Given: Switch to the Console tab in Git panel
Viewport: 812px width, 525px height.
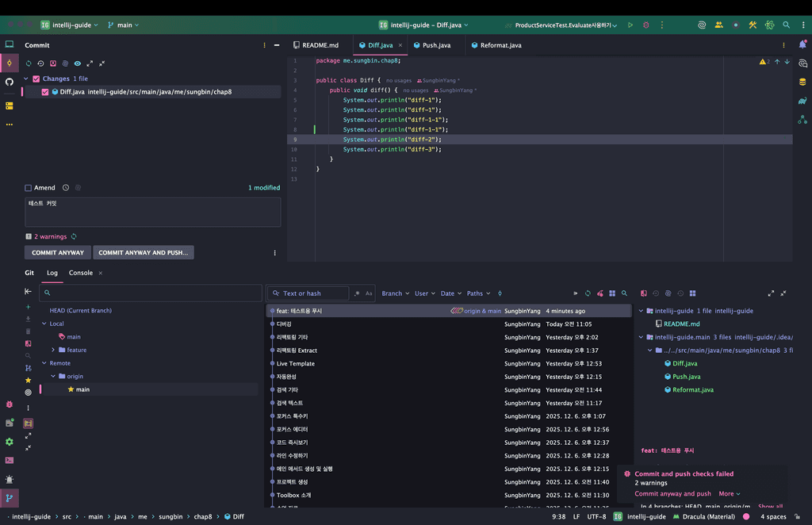Looking at the screenshot, I should point(81,273).
